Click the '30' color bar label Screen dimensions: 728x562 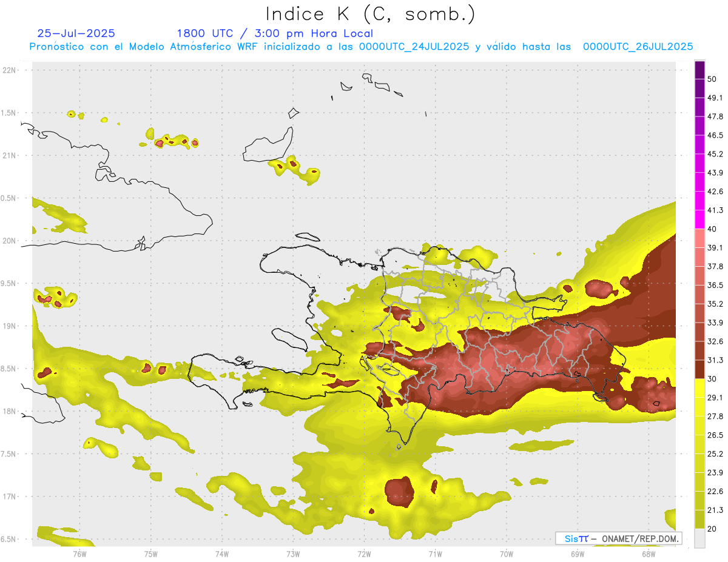pyautogui.click(x=712, y=379)
